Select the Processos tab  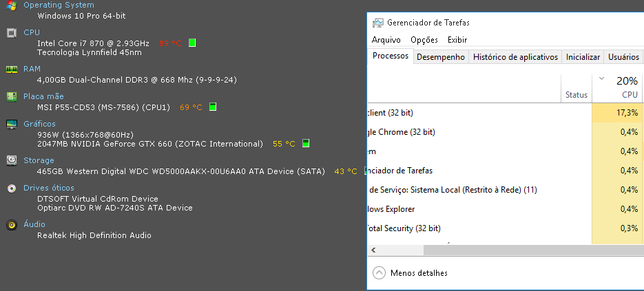[390, 56]
